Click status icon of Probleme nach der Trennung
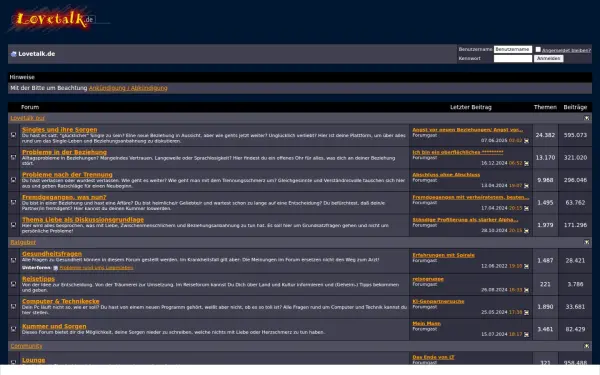The width and height of the screenshot is (600, 375). tap(13, 179)
